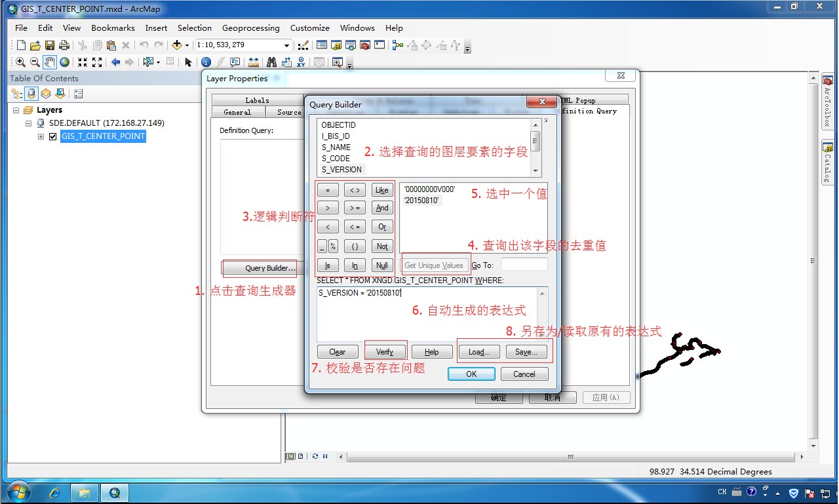Screen dimensions: 839x504
Task: Click the Clear button in Query Builder
Action: (338, 352)
